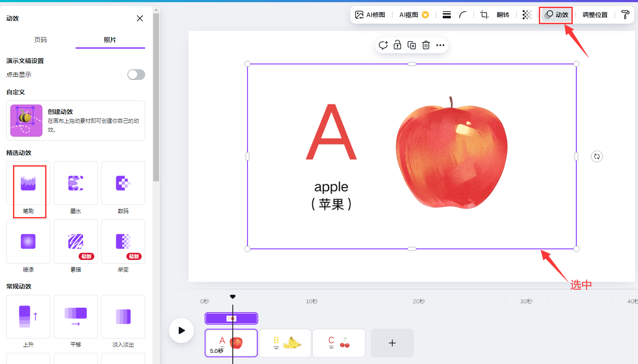This screenshot has height=364, width=638.
Task: Open the 动效 animation button in toolbar
Action: [556, 15]
